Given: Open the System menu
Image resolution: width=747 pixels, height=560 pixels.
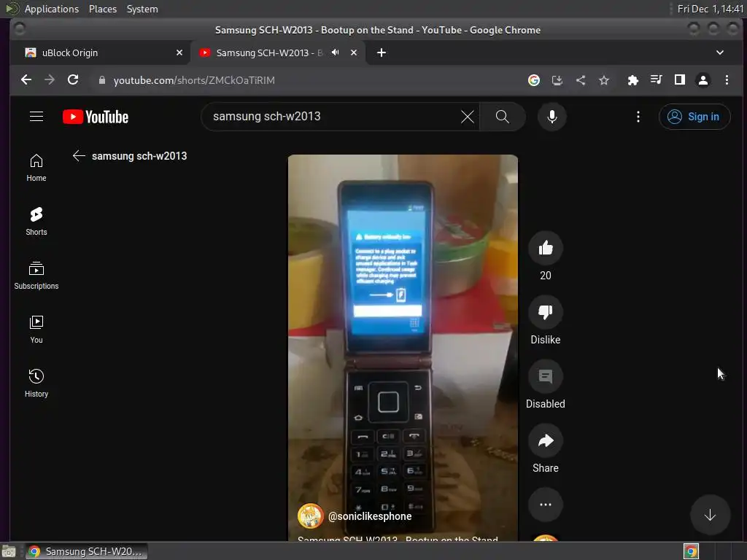Looking at the screenshot, I should point(142,9).
